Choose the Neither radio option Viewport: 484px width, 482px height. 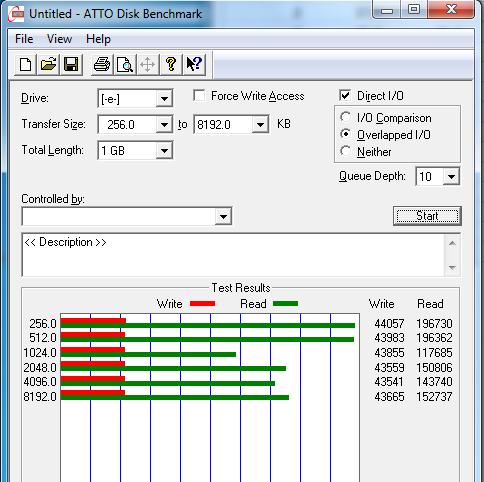click(x=346, y=151)
